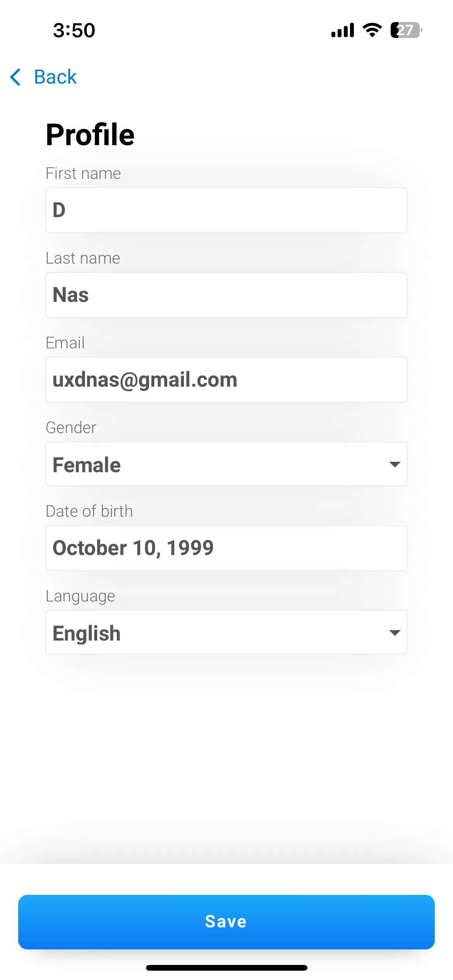453x980 pixels.
Task: Tap the back chevron icon
Action: coord(15,77)
